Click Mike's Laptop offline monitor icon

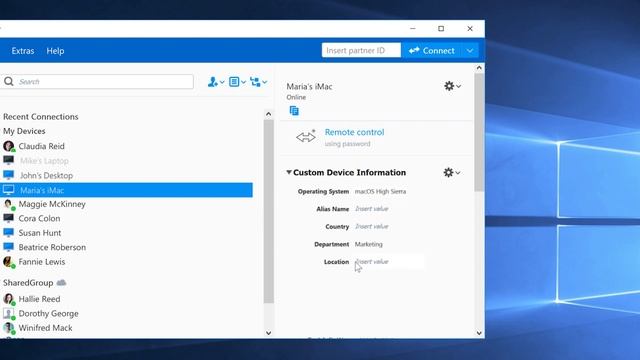9,160
